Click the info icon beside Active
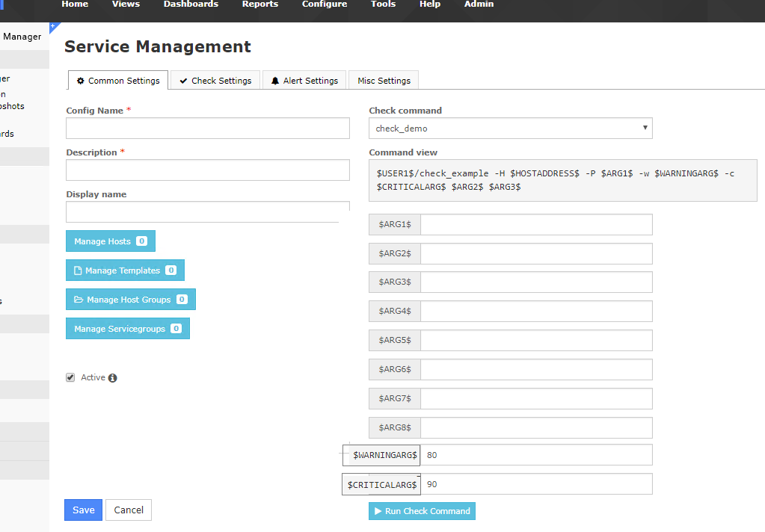Viewport: 765px width, 532px height. click(113, 378)
